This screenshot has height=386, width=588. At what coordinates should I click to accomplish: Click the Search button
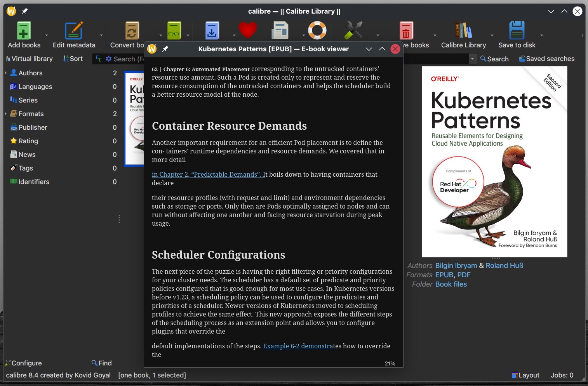coord(494,59)
